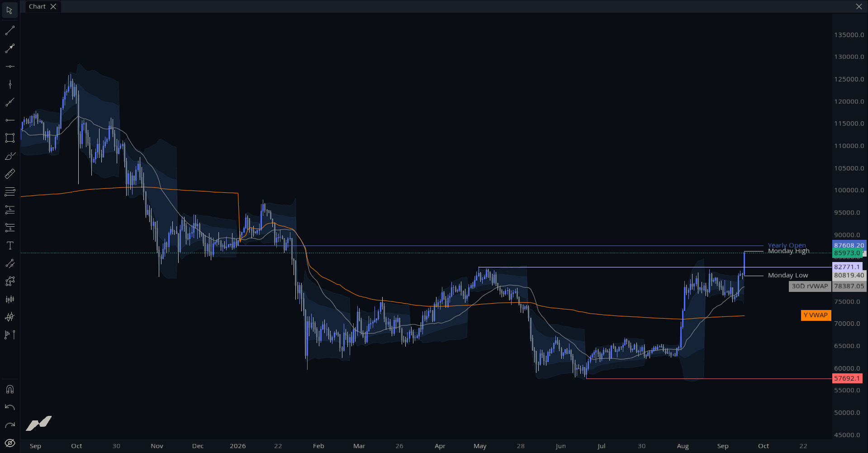Image resolution: width=868 pixels, height=453 pixels.
Task: Toggle magnet snap mode
Action: click(x=9, y=389)
